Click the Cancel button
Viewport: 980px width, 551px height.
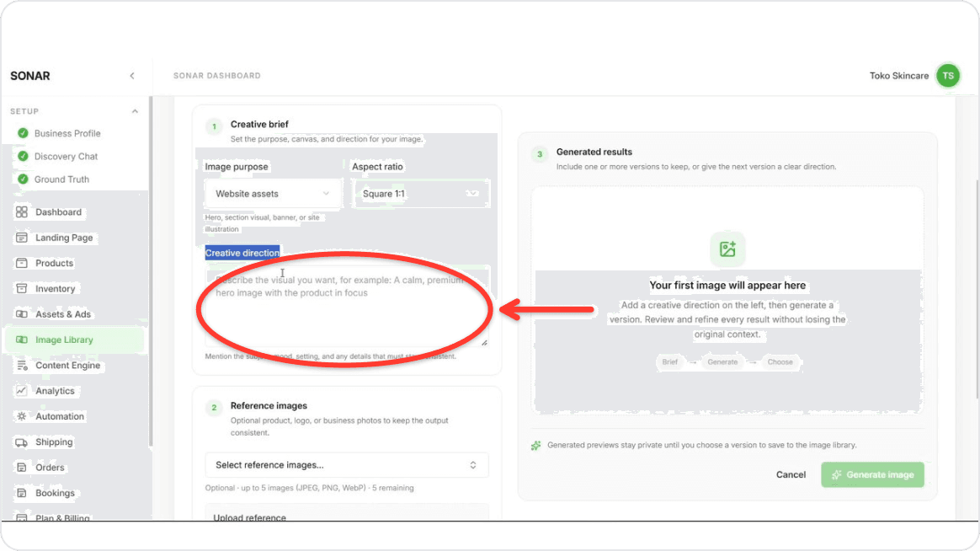pos(791,474)
